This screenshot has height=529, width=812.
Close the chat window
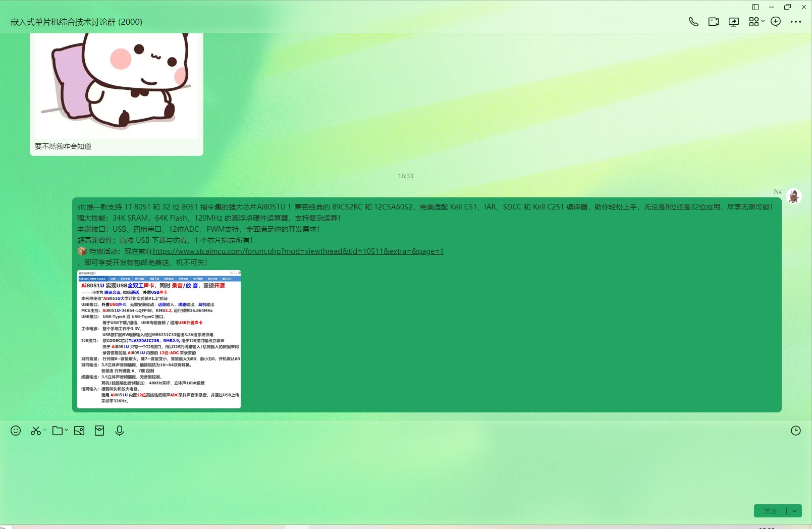pos(804,7)
